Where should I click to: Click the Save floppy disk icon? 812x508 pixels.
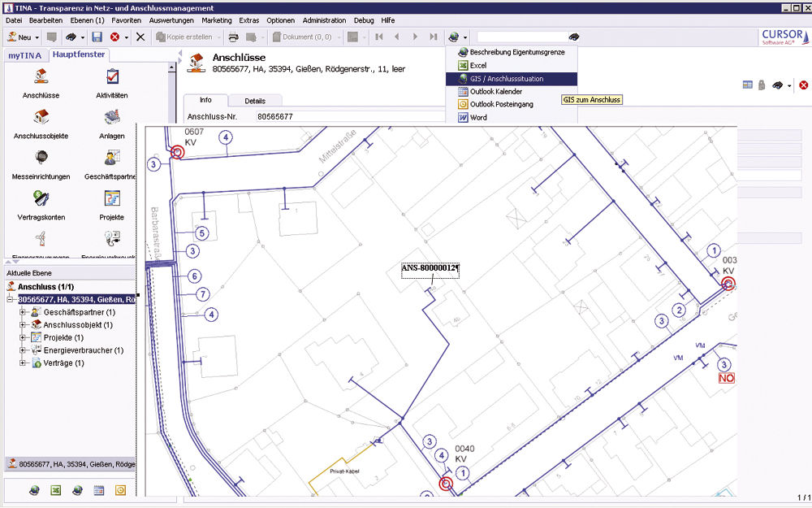click(97, 37)
